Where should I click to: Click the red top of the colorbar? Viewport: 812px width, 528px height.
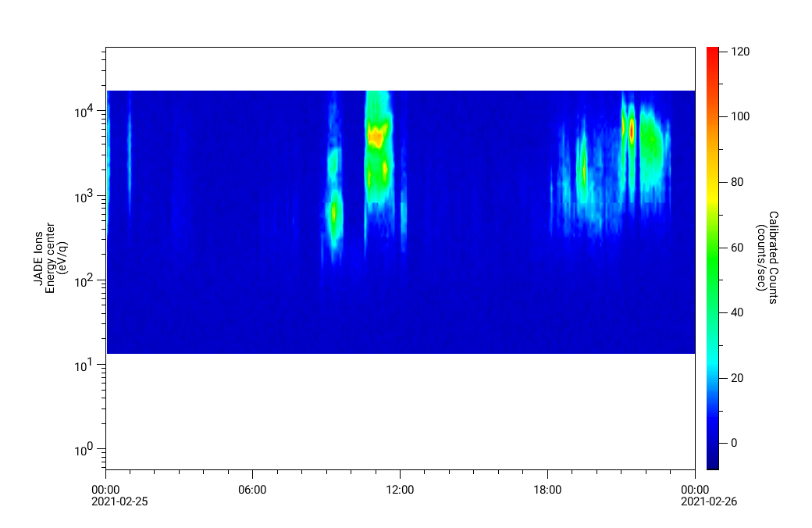pyautogui.click(x=713, y=55)
